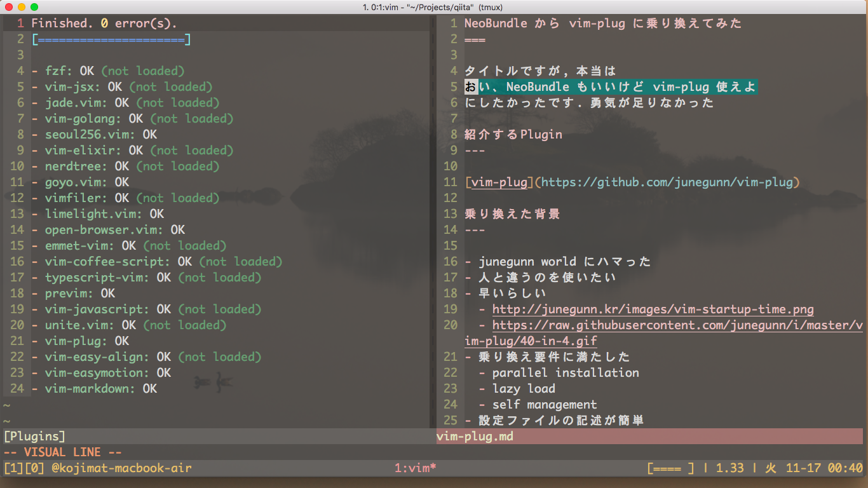The image size is (868, 488).
Task: Click the '-- VISUAL LINE --' mode indicator
Action: (x=62, y=452)
